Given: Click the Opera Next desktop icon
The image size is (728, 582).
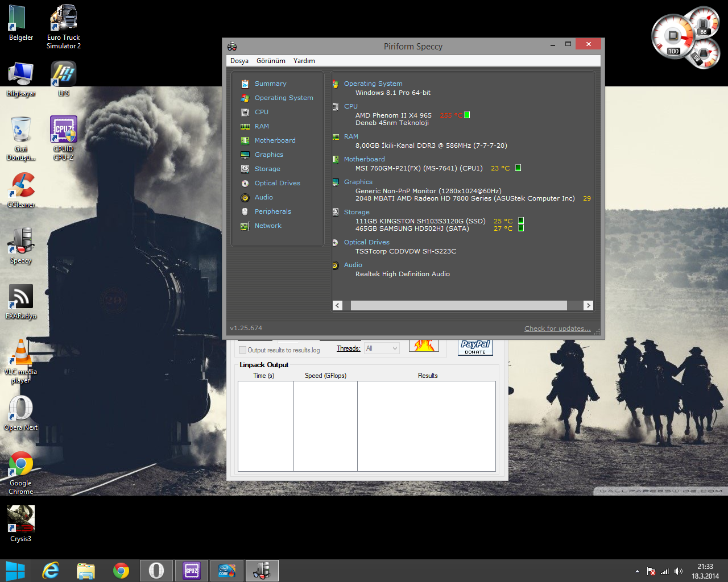Looking at the screenshot, I should click(21, 413).
